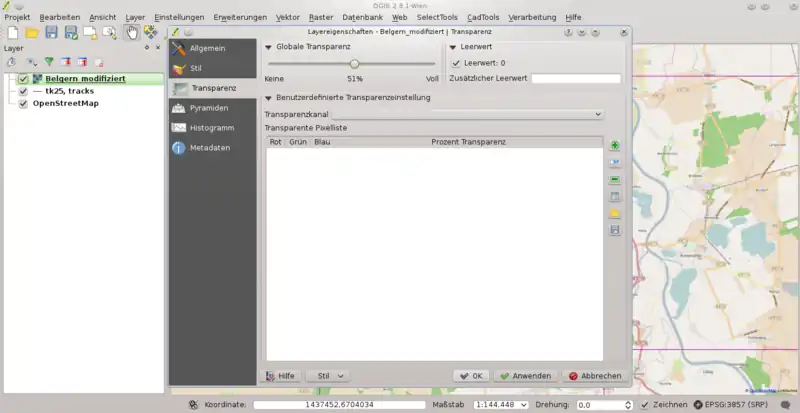Click the Rot column header
800x413 pixels.
(276, 142)
